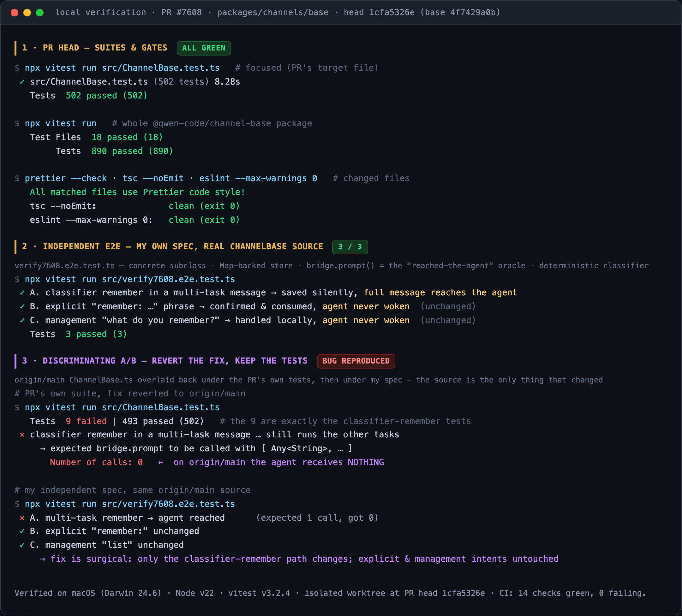682x616 pixels.
Task: Click the result '890 passed (890)'
Action: pos(132,151)
